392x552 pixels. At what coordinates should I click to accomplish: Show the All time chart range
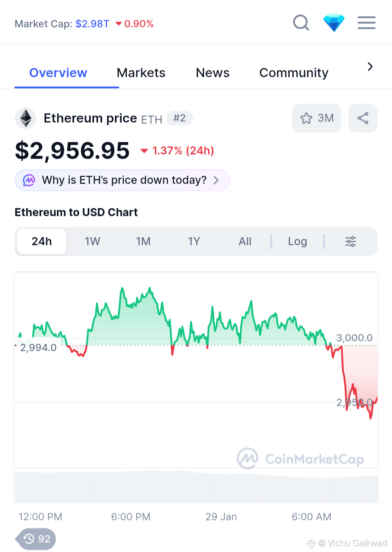pyautogui.click(x=245, y=241)
